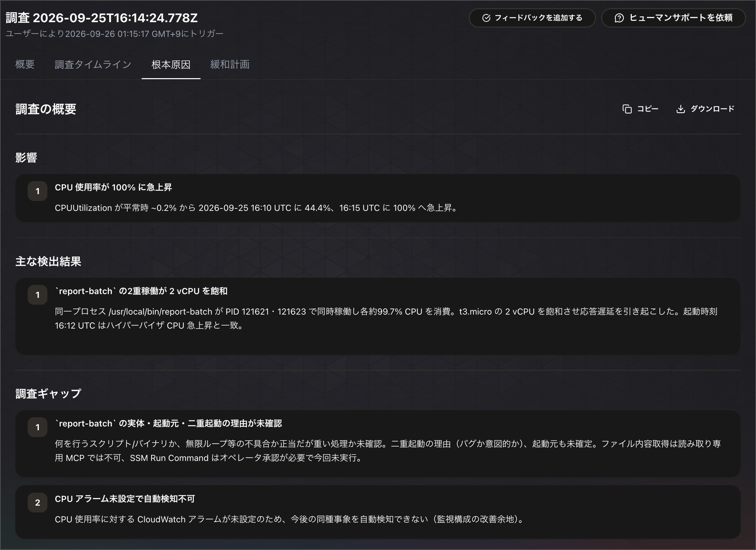Image resolution: width=756 pixels, height=550 pixels.
Task: Click title `report-batch` の実体・起動元・二重起動の理由が未確認
Action: tap(169, 423)
